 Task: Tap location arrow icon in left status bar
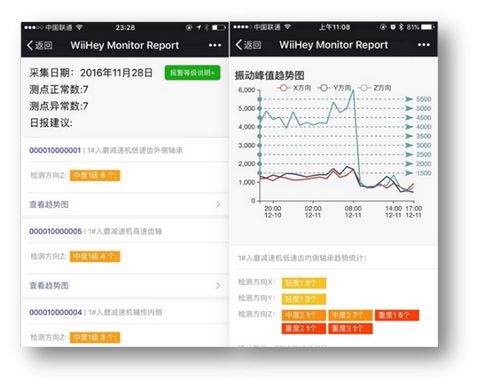pyautogui.click(x=199, y=27)
